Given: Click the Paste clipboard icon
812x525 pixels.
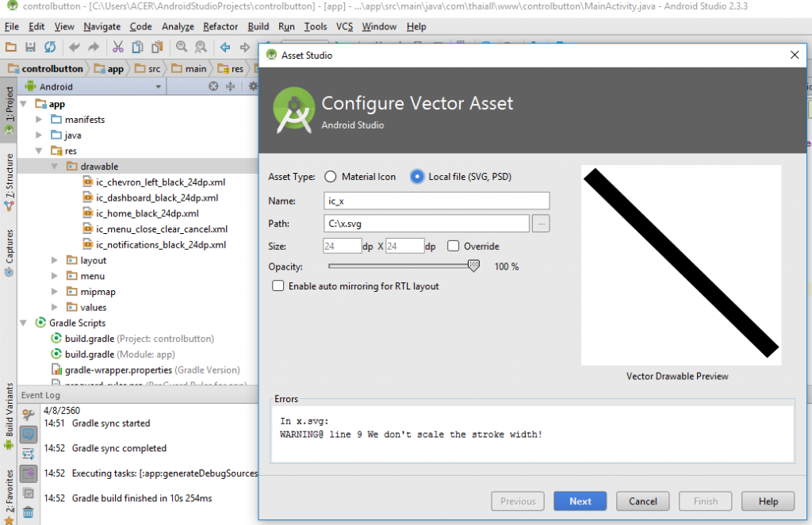Looking at the screenshot, I should [x=157, y=47].
